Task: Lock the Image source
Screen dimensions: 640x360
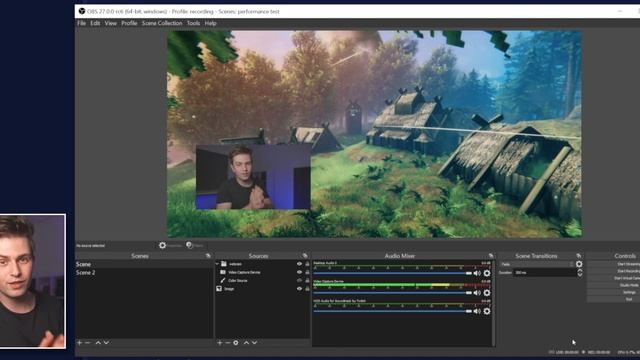Action: [x=307, y=289]
